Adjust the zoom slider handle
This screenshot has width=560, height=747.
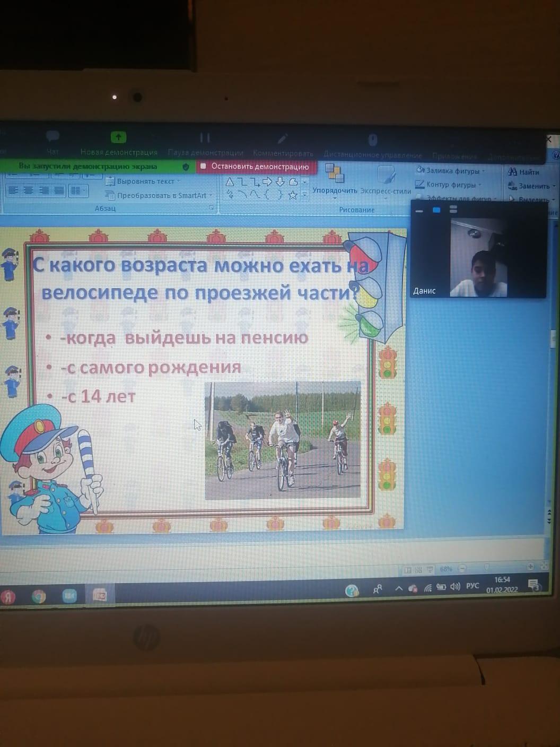pyautogui.click(x=487, y=568)
